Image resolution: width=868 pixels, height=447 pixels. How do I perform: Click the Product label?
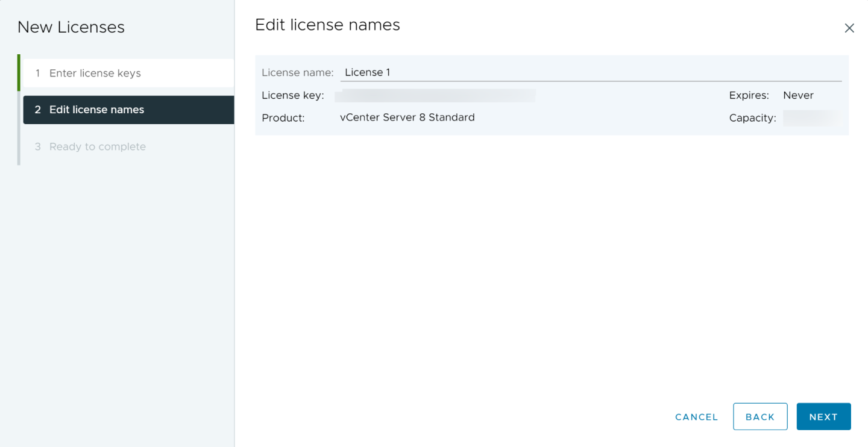pos(283,118)
